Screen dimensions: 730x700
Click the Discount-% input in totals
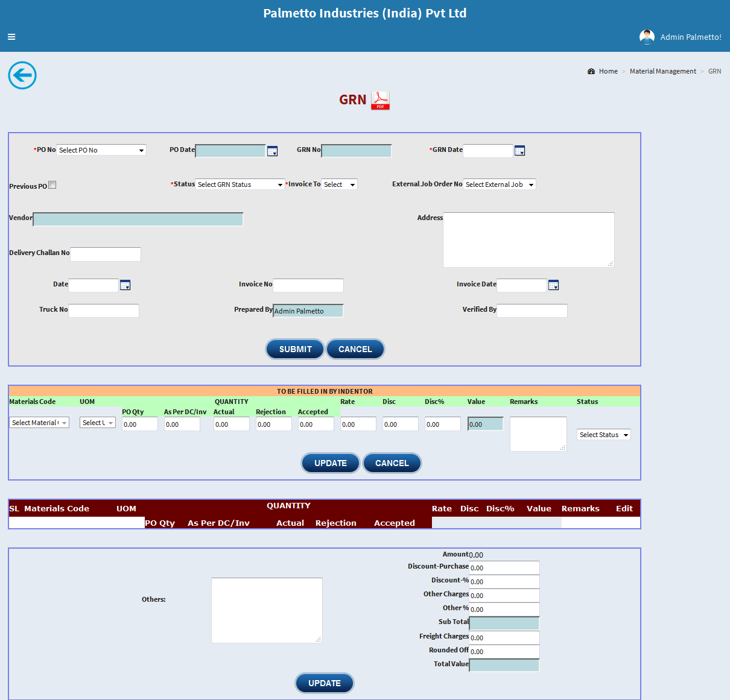504,581
